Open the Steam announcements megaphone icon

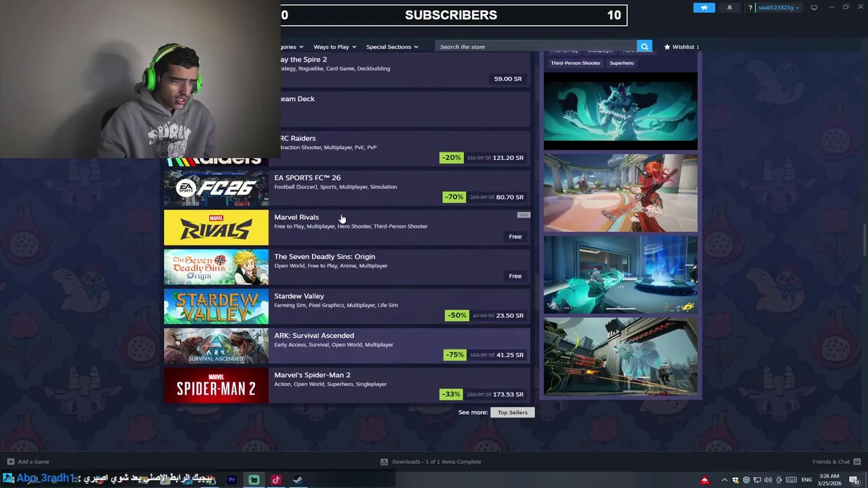(704, 7)
